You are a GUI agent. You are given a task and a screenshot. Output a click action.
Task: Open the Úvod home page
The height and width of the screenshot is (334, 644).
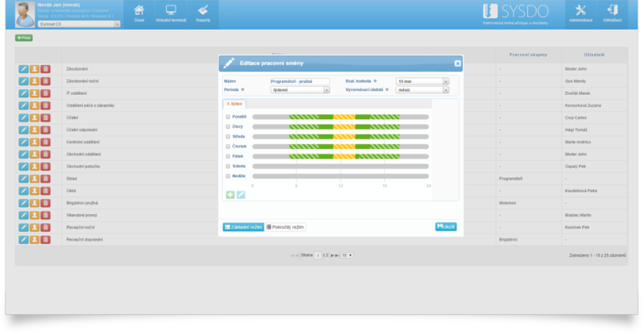[139, 13]
